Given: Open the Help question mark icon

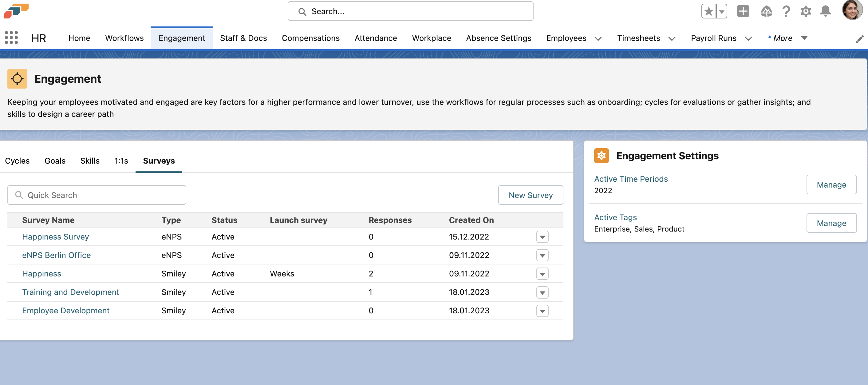Looking at the screenshot, I should [x=786, y=11].
